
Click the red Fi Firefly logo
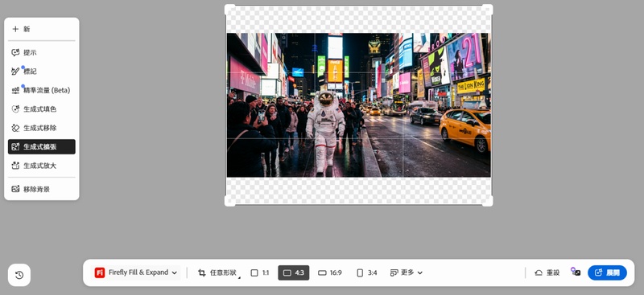[x=99, y=272]
